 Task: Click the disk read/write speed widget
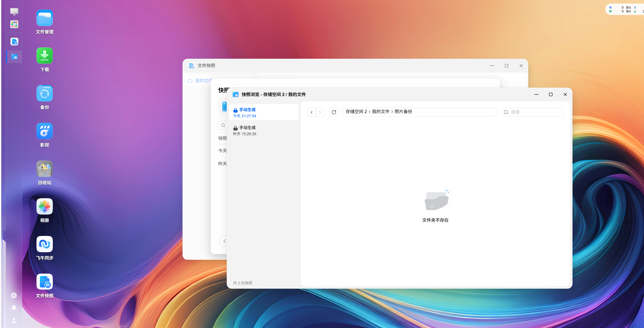click(x=625, y=10)
